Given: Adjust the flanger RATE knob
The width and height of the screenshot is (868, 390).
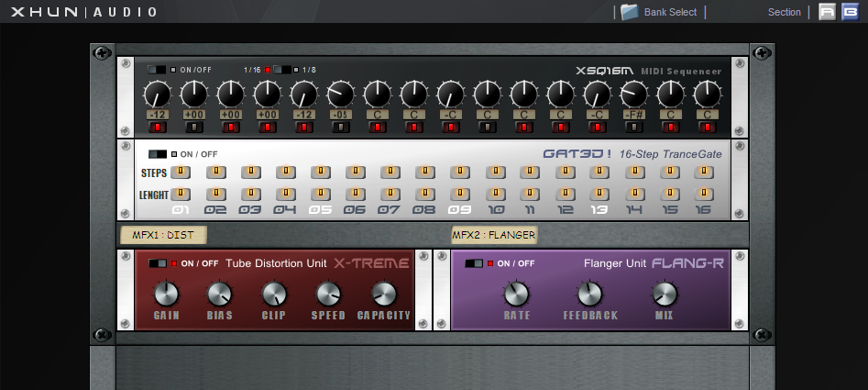Looking at the screenshot, I should [x=516, y=295].
